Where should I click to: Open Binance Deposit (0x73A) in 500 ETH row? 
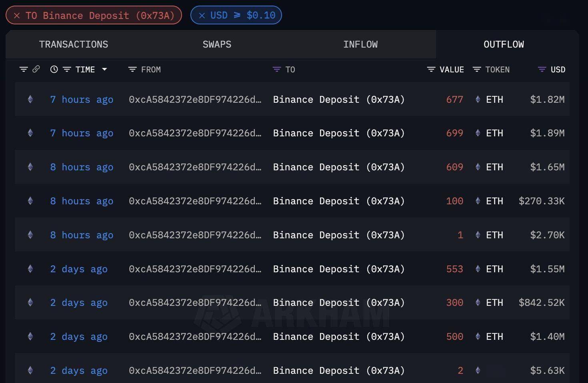click(x=339, y=337)
